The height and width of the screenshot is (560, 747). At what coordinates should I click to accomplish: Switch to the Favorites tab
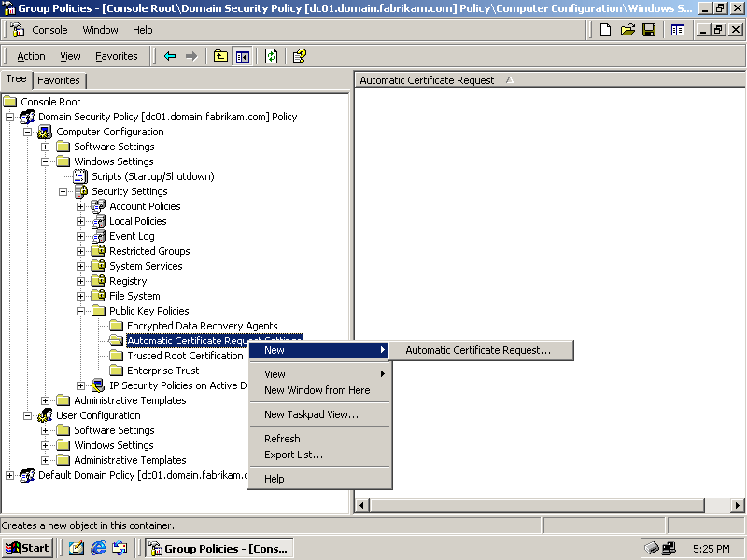59,80
